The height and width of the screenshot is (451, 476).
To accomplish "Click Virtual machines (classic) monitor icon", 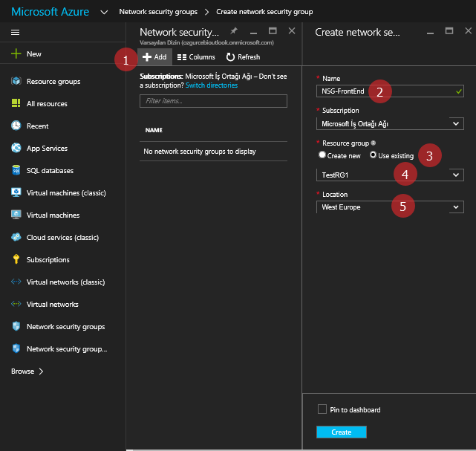I will pyautogui.click(x=16, y=192).
